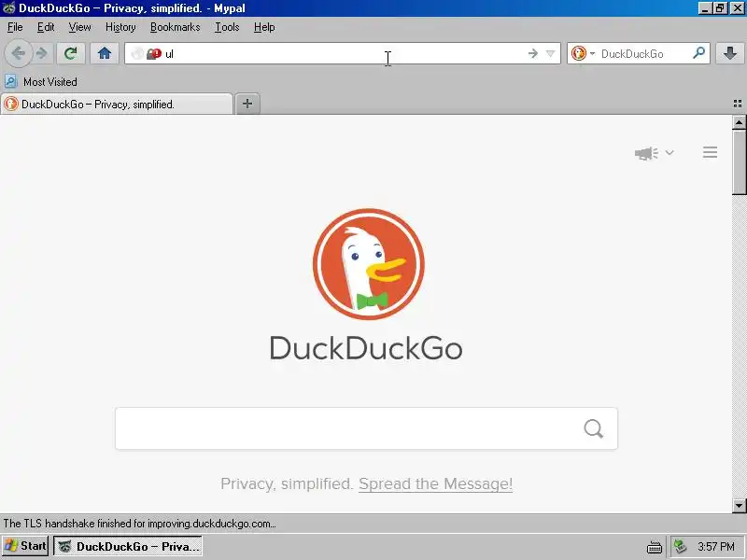Click the large DuckDuckGo page search box

[x=366, y=428]
